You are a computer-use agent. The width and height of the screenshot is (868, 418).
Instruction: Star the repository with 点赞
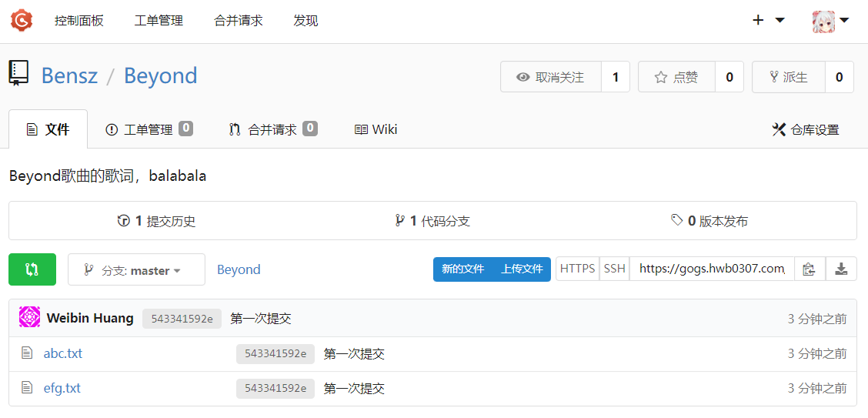[x=676, y=77]
